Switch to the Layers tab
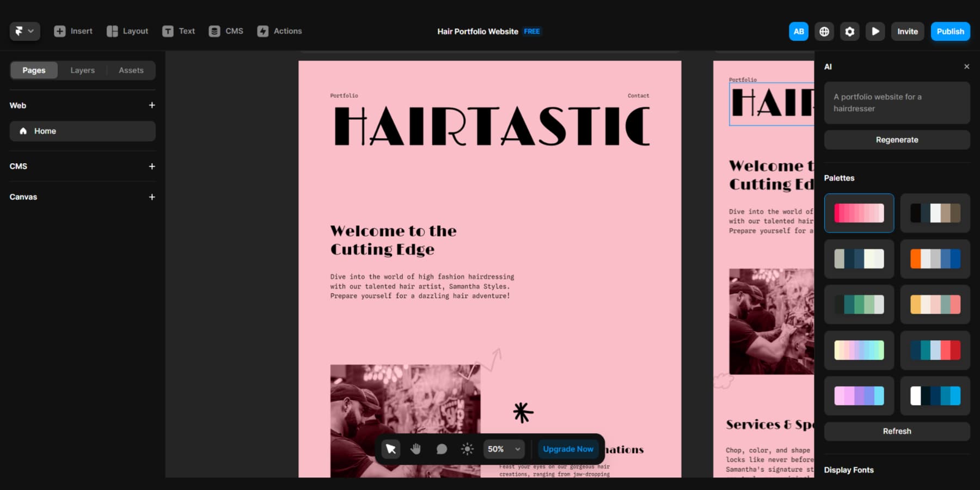 click(x=82, y=70)
